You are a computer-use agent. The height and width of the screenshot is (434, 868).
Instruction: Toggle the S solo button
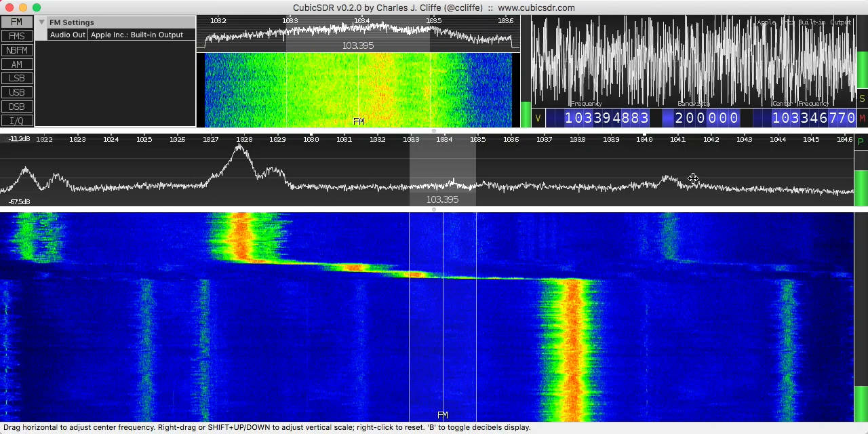(862, 99)
